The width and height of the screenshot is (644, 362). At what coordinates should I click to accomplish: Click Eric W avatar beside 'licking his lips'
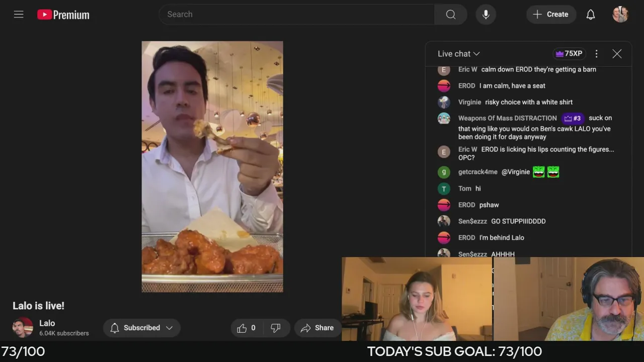click(x=444, y=152)
